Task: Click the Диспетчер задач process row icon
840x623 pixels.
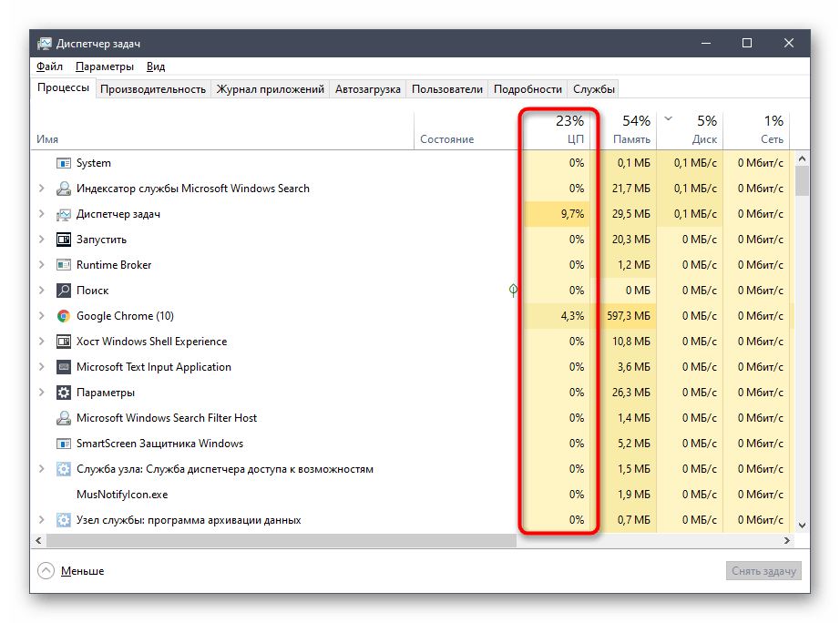Action: 63,214
